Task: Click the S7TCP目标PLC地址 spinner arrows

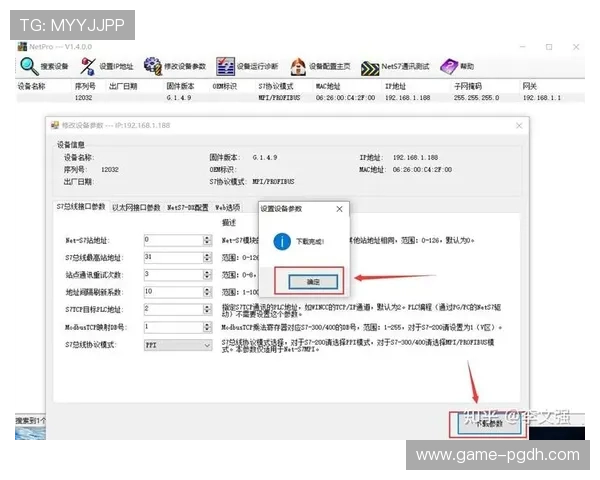Action: point(207,309)
